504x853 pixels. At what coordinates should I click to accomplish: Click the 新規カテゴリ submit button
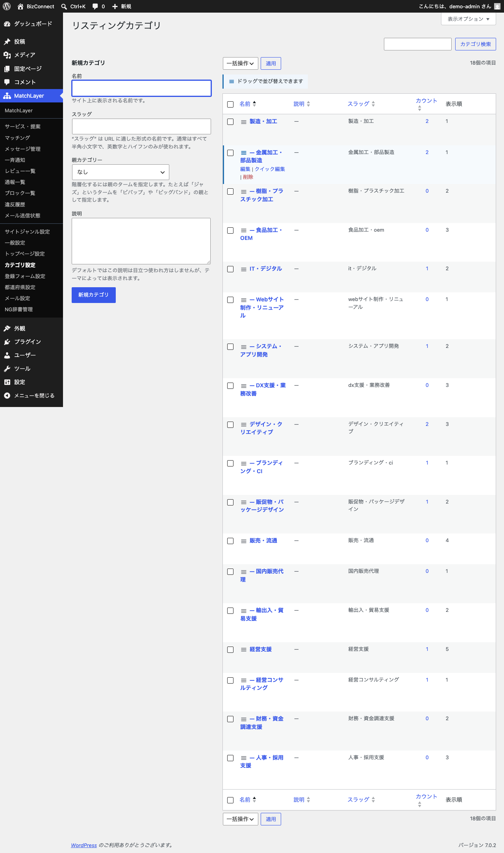click(x=94, y=295)
